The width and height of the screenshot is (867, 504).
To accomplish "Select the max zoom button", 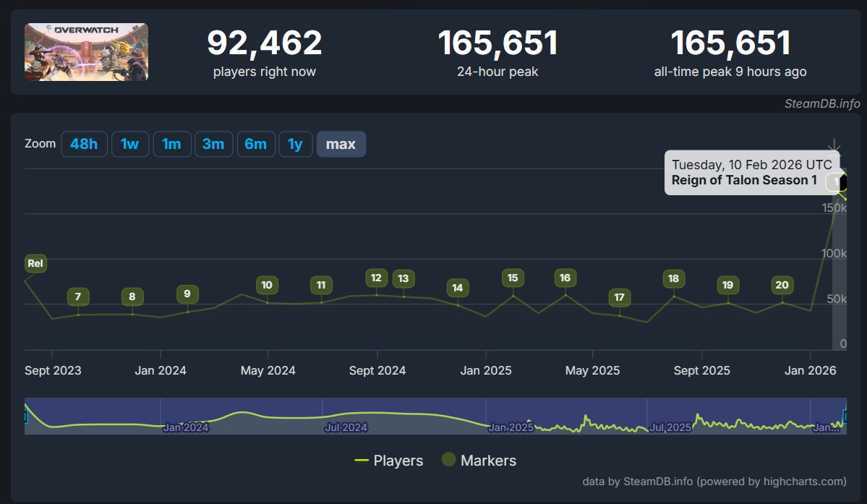I will click(341, 144).
